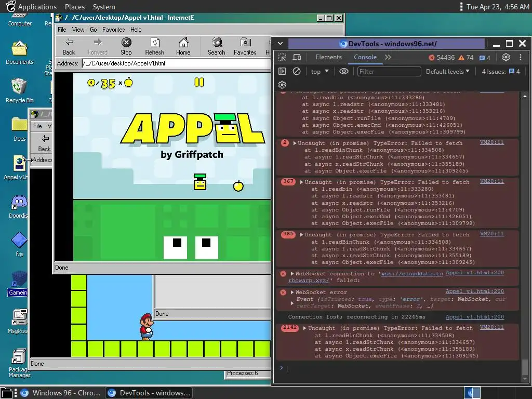Expand the error entry repeated 367 times

302,182
